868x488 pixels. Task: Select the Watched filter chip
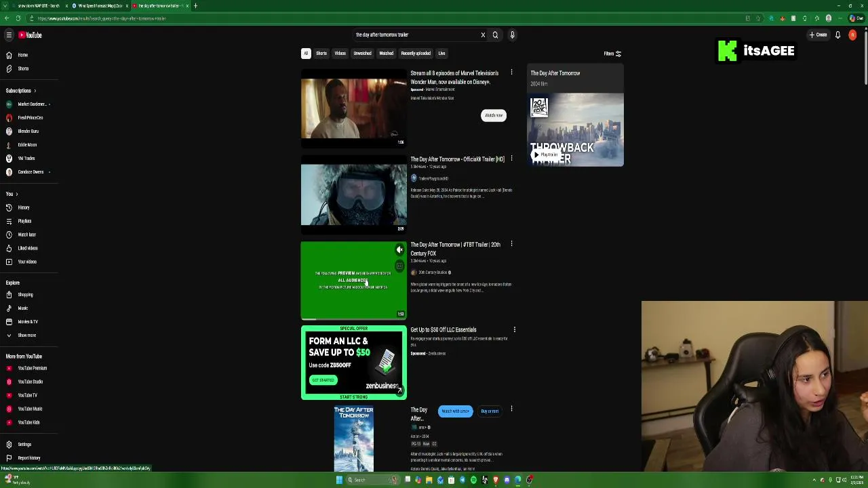click(x=387, y=54)
